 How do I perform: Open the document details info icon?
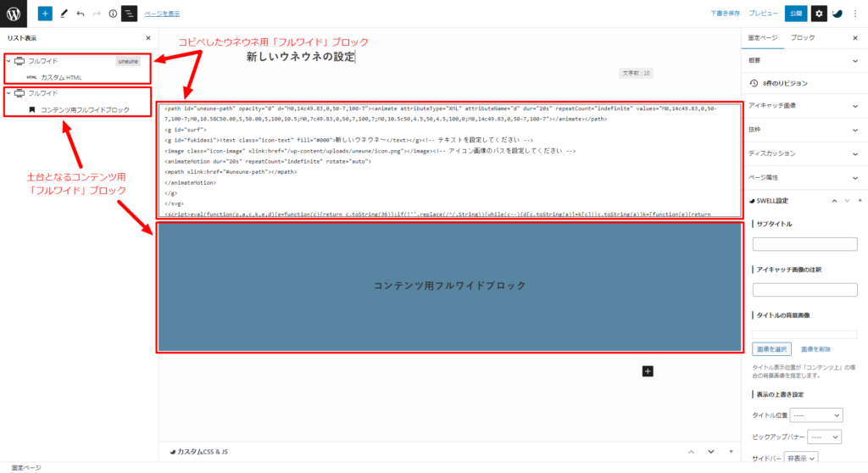[x=113, y=14]
